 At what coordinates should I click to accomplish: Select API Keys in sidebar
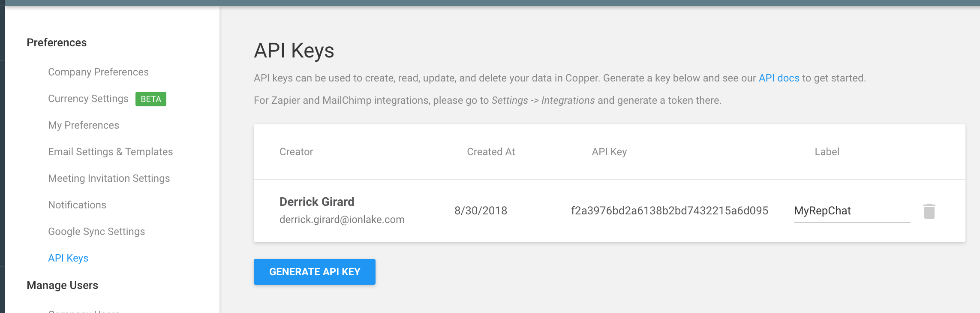(68, 258)
